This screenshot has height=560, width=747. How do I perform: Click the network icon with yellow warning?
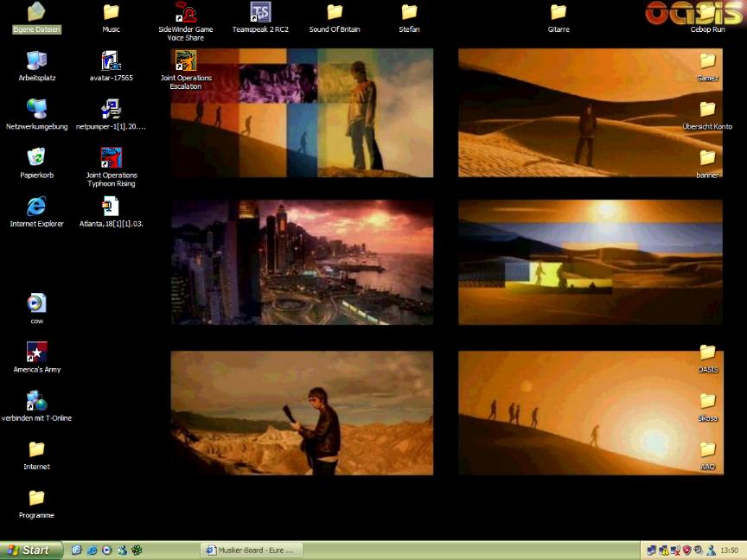point(663,550)
